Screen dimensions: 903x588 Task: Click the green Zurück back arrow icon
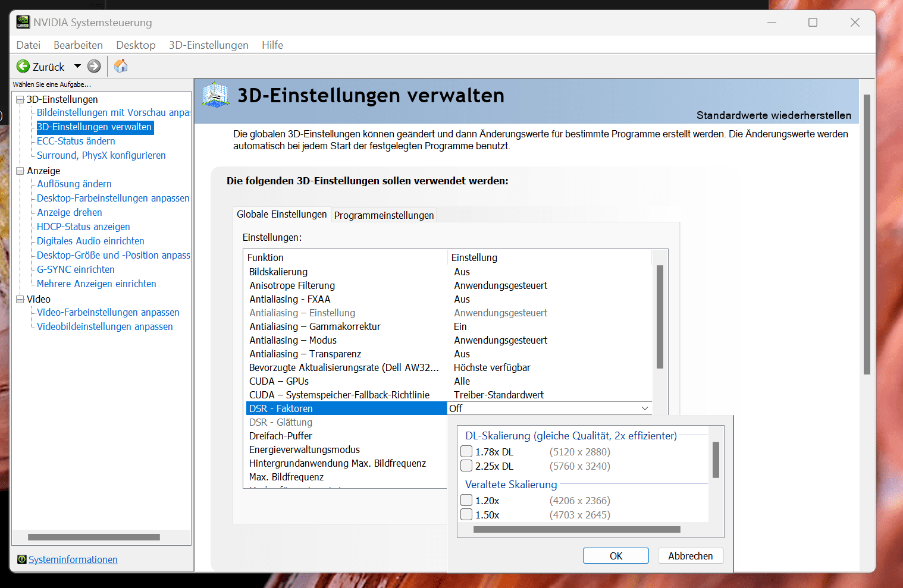(x=23, y=67)
